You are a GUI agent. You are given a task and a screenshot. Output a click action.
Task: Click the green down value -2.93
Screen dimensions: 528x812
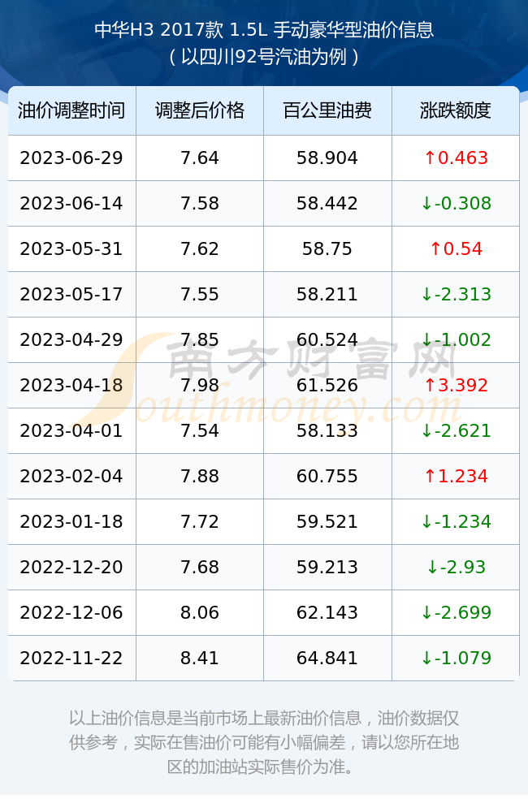(x=456, y=567)
